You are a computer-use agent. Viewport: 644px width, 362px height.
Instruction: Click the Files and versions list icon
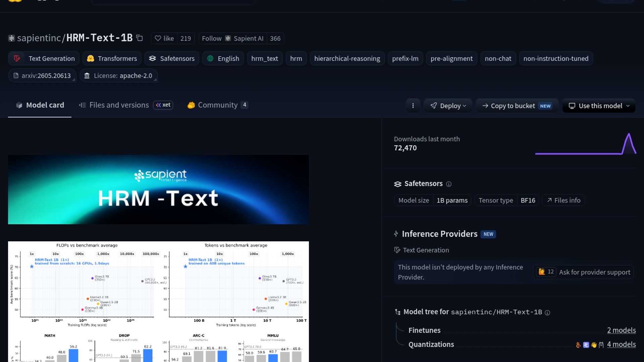[x=83, y=105]
